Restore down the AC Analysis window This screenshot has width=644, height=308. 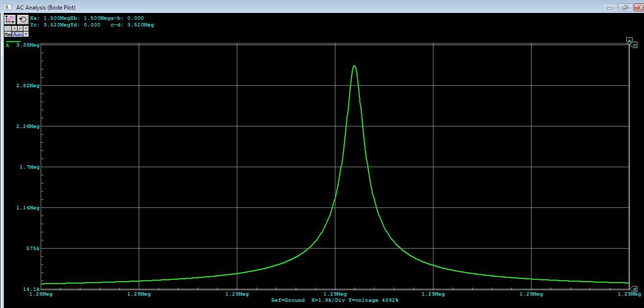tap(625, 7)
